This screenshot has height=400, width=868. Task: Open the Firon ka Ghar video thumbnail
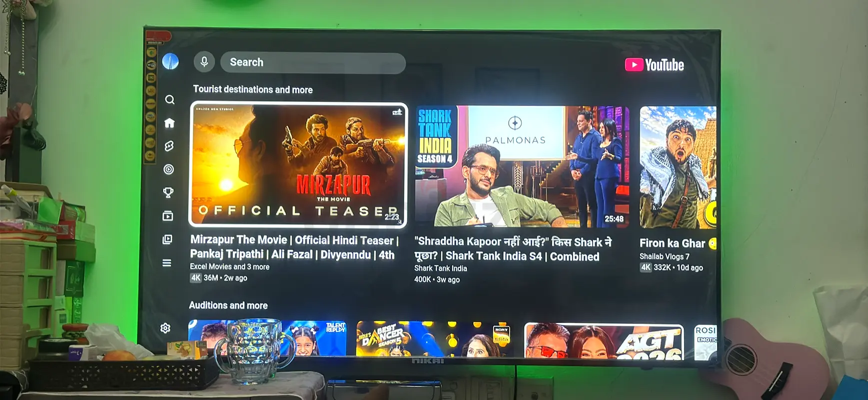click(x=678, y=167)
